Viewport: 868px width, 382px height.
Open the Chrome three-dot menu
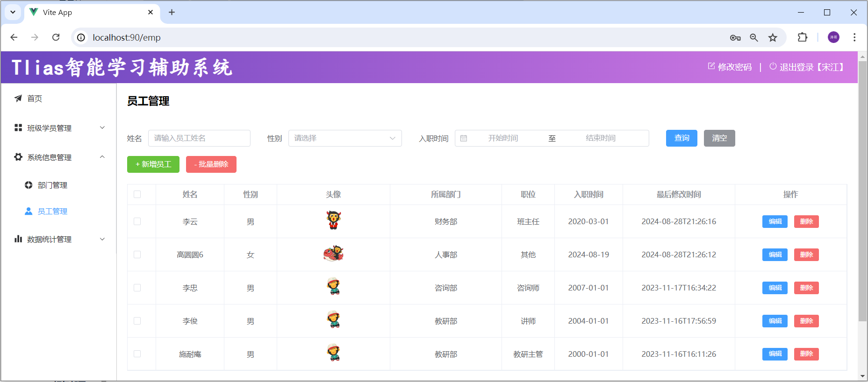point(854,37)
